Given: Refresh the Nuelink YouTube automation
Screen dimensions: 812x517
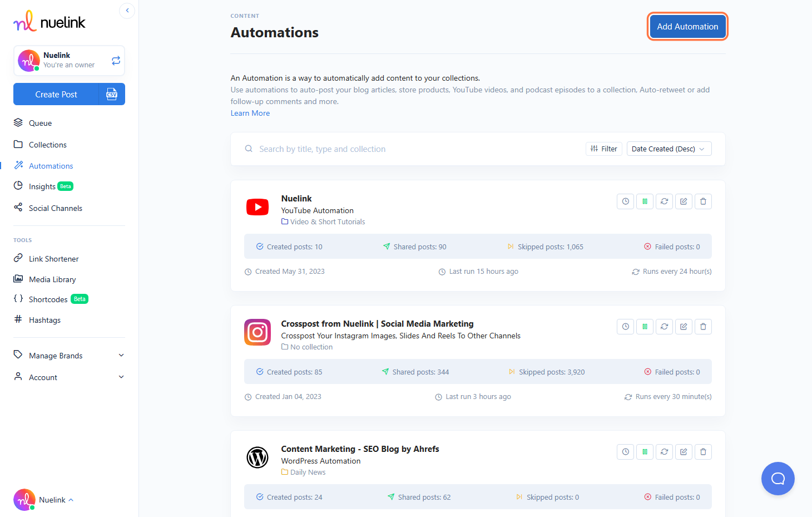Looking at the screenshot, I should pos(665,201).
